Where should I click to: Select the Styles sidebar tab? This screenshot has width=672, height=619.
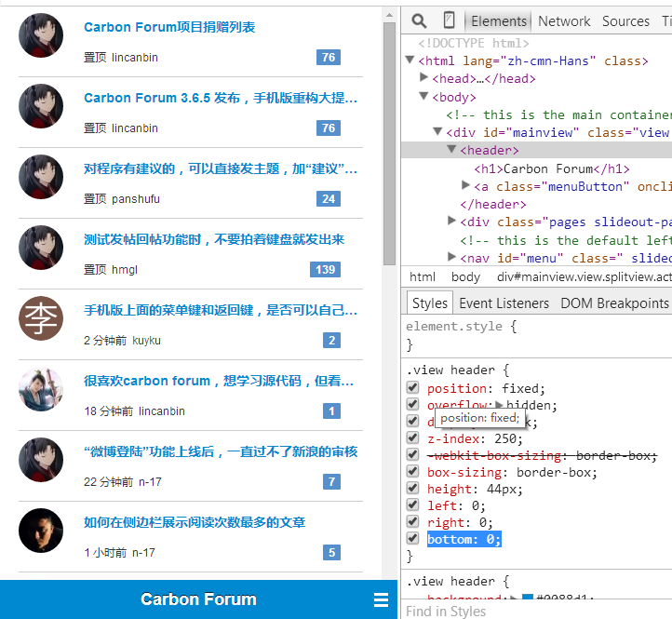coord(429,303)
